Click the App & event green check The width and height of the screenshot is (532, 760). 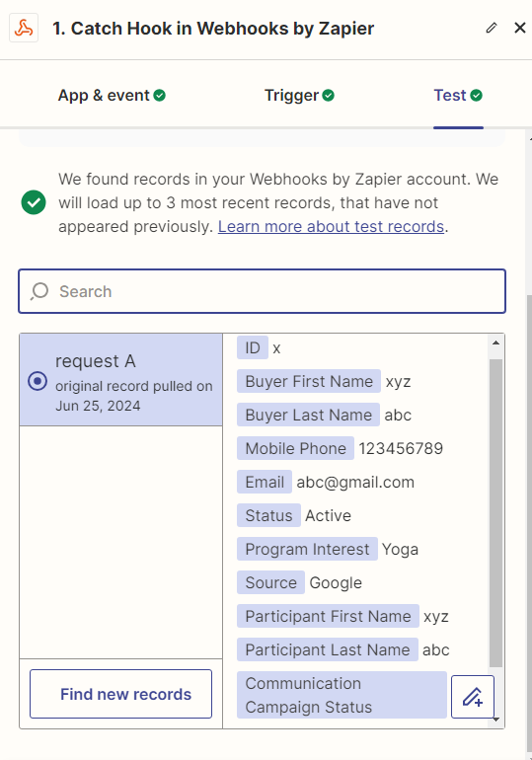point(160,96)
